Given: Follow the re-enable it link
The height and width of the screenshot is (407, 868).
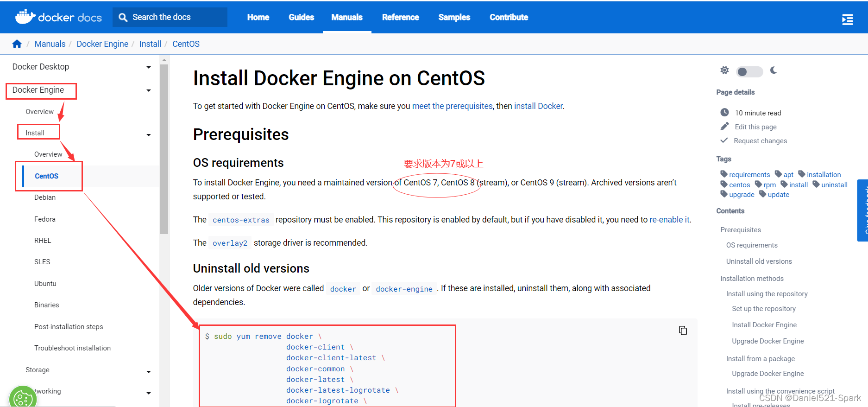Looking at the screenshot, I should pos(669,219).
